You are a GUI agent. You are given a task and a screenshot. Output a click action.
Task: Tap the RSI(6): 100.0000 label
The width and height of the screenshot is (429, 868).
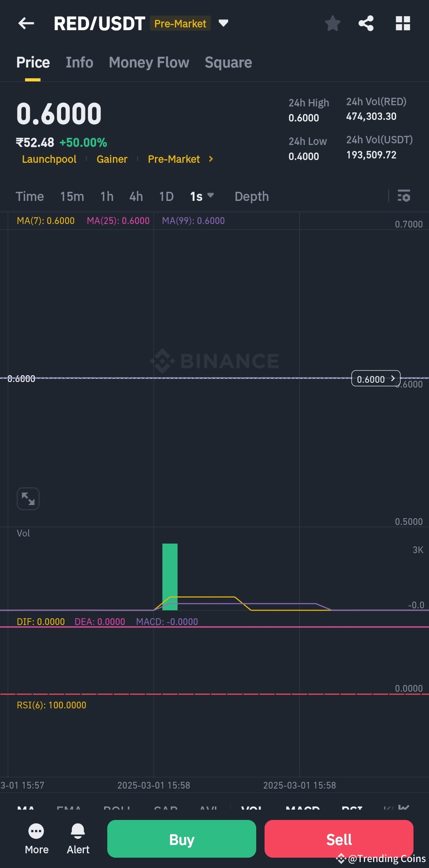(x=51, y=705)
